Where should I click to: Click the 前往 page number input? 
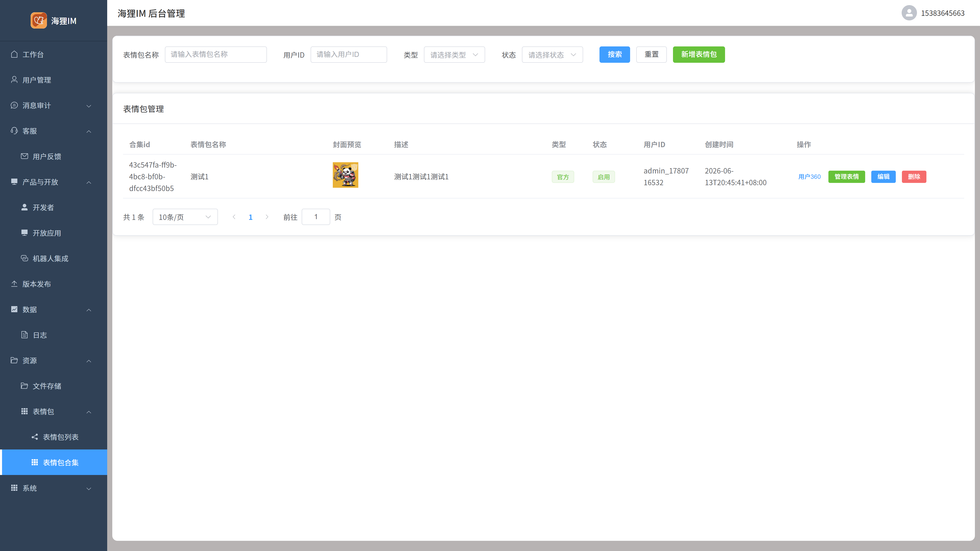pyautogui.click(x=316, y=217)
